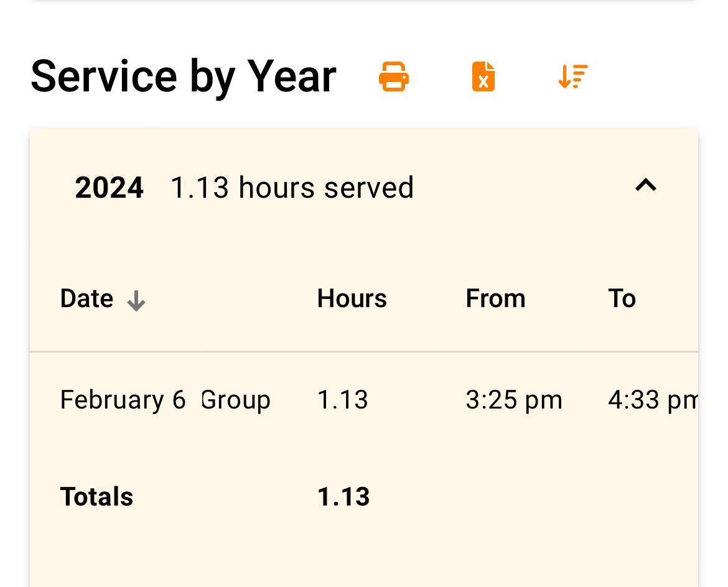Collapse the 2024 section chevron

646,185
